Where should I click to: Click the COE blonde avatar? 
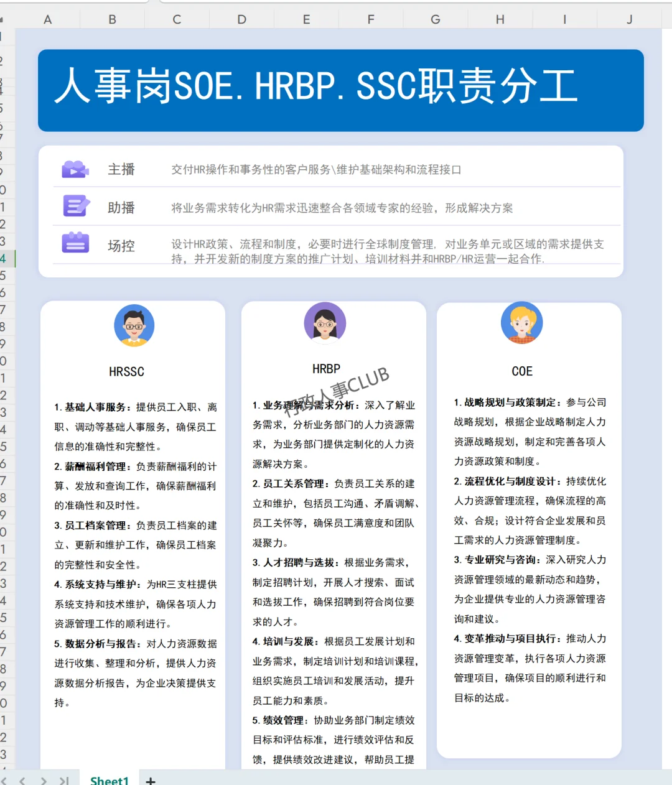click(521, 323)
